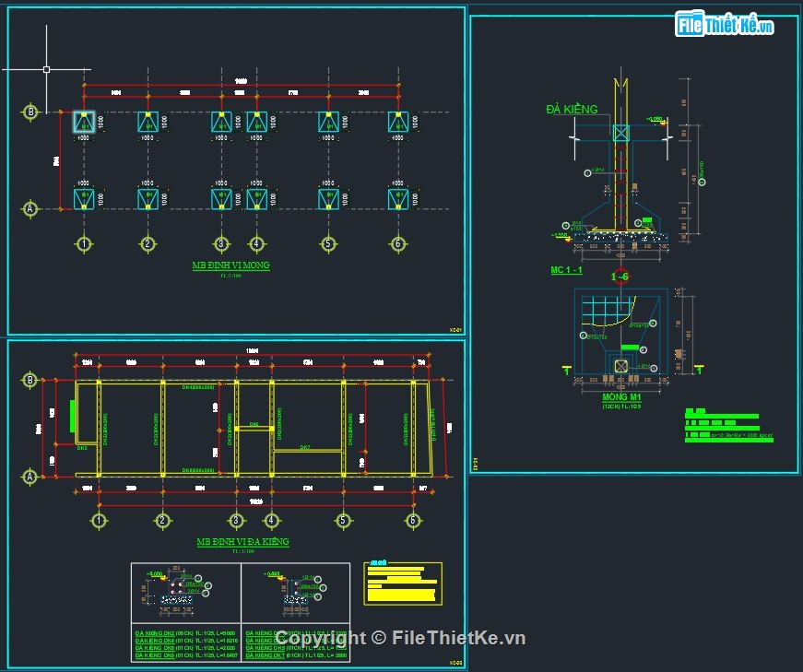Select footing M1 at grid A-4 in MB ĐỊNH VỊ MÓNG plan
Viewport: 803px width, 672px height.
coord(257,199)
